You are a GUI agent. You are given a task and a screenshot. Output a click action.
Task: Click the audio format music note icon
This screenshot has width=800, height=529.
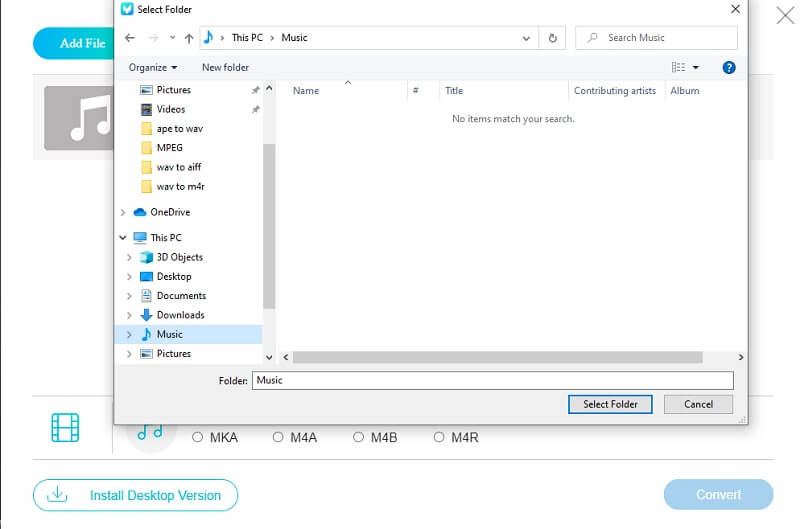pyautogui.click(x=150, y=433)
